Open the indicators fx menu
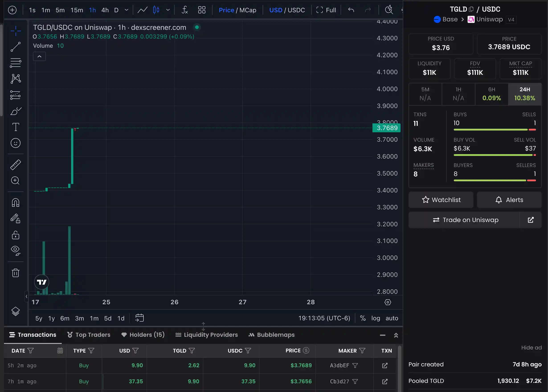The width and height of the screenshot is (548, 392). [x=184, y=10]
